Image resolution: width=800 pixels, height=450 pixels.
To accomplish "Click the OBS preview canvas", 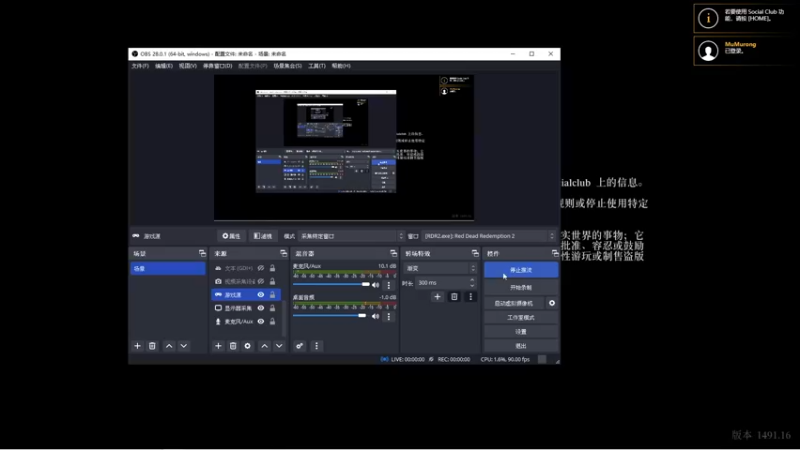I will [344, 148].
